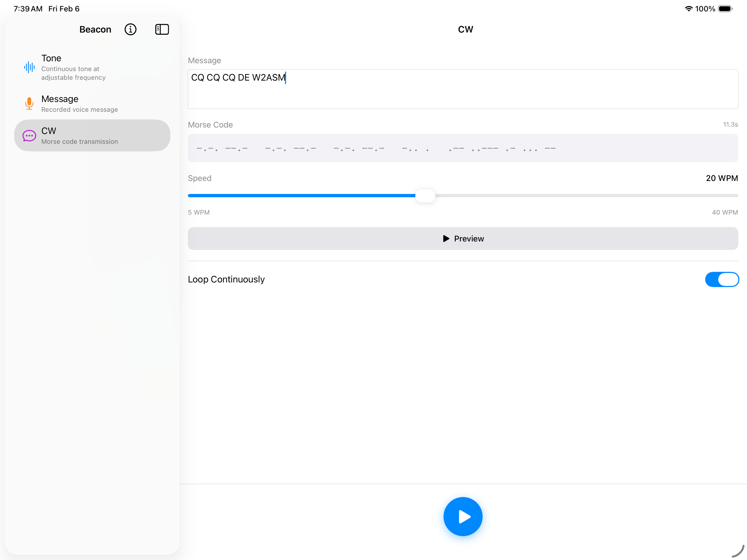The height and width of the screenshot is (560, 747).
Task: Preview the Morse code transmission
Action: (x=463, y=238)
